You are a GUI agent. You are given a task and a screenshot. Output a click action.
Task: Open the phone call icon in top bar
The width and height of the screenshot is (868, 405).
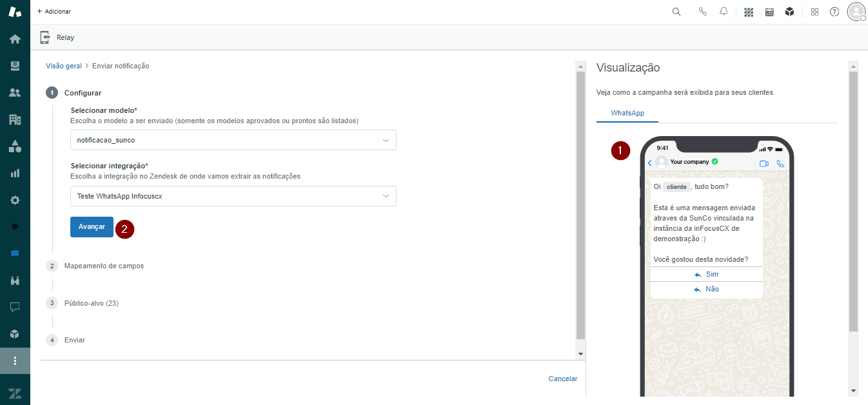point(703,12)
